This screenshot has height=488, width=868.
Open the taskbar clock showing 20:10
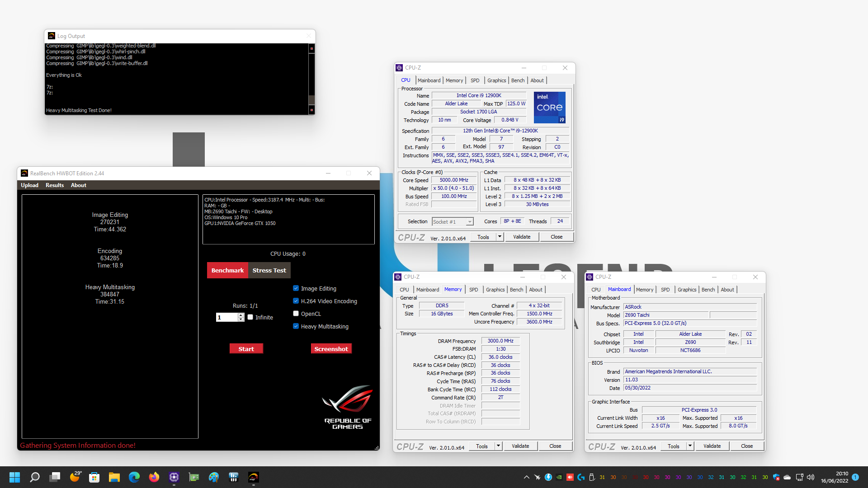835,477
